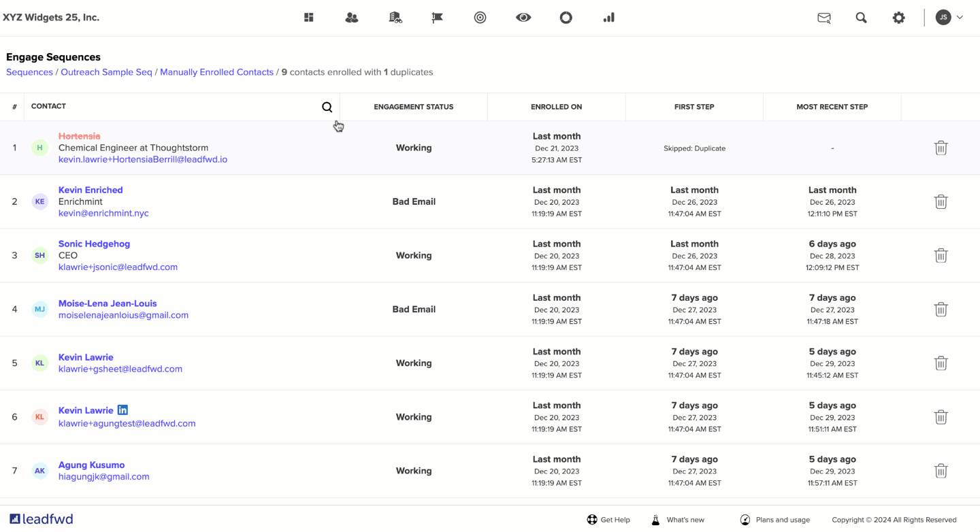Click Chemical Engineer at Thoughtstorm text
The height and width of the screenshot is (532, 980).
(x=133, y=148)
